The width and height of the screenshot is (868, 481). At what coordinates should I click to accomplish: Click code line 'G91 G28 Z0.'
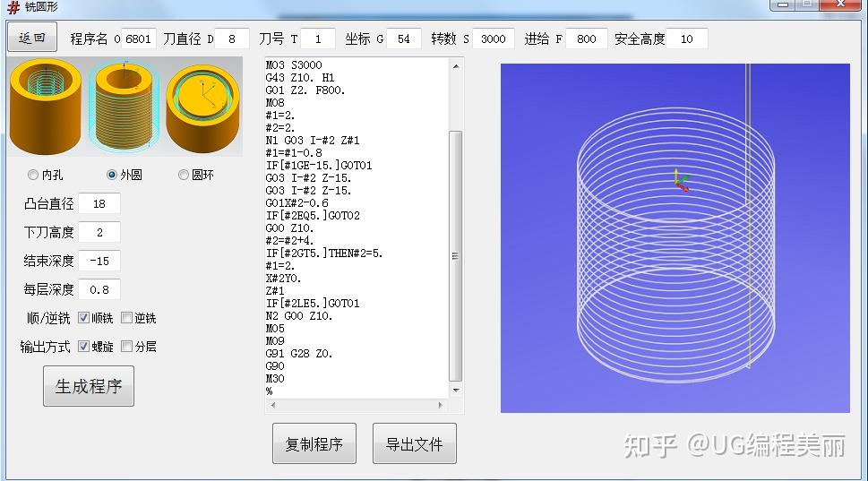click(x=299, y=354)
